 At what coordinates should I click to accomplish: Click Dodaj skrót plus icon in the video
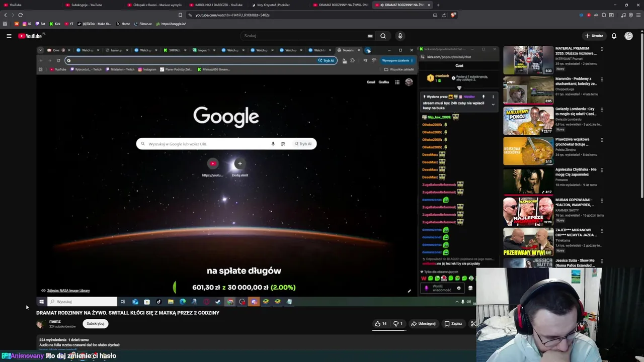pyautogui.click(x=240, y=163)
